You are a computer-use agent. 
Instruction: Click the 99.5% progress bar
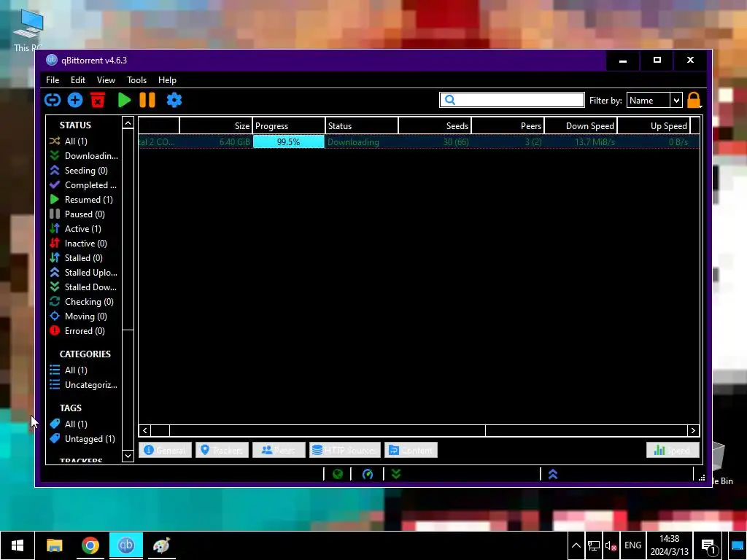coord(289,142)
